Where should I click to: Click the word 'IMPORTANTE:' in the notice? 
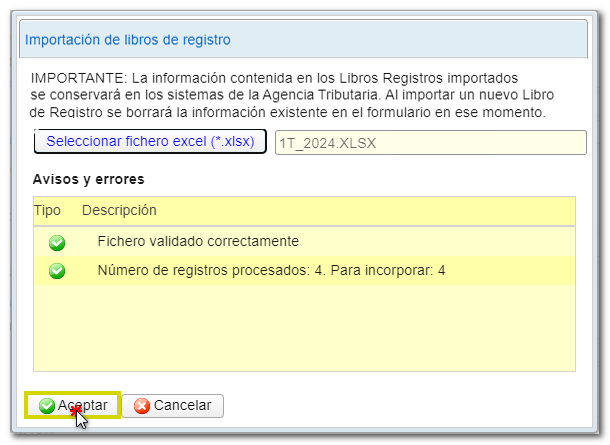pyautogui.click(x=73, y=77)
